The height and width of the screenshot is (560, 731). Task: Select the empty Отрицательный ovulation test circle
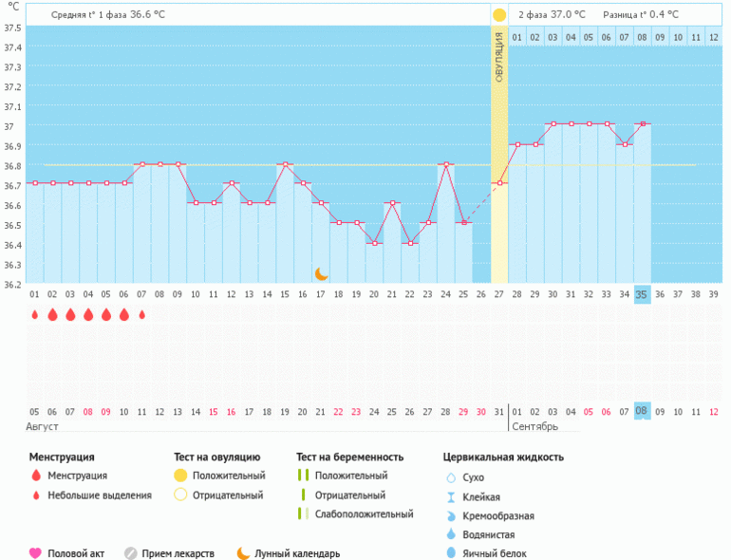tap(180, 495)
